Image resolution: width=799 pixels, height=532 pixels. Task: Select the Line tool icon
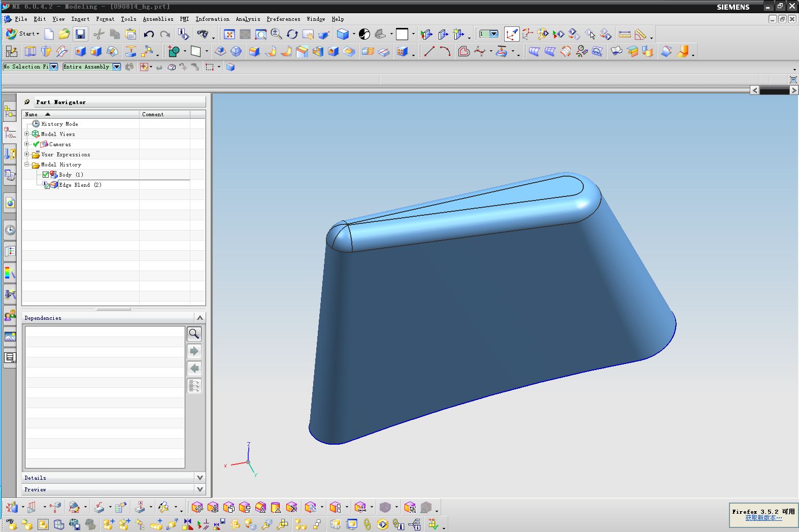pyautogui.click(x=429, y=51)
